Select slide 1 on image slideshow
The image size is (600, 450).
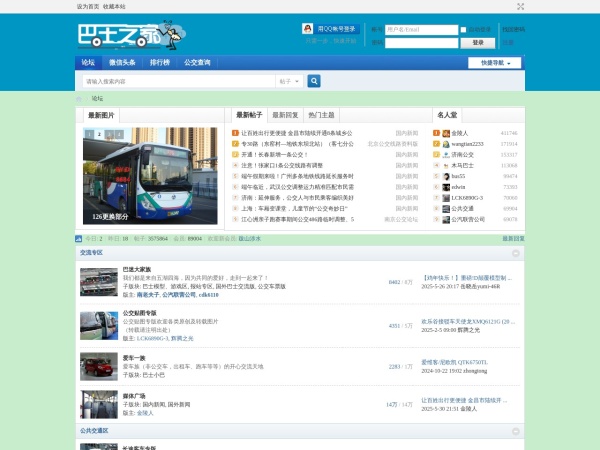pyautogui.click(x=89, y=134)
